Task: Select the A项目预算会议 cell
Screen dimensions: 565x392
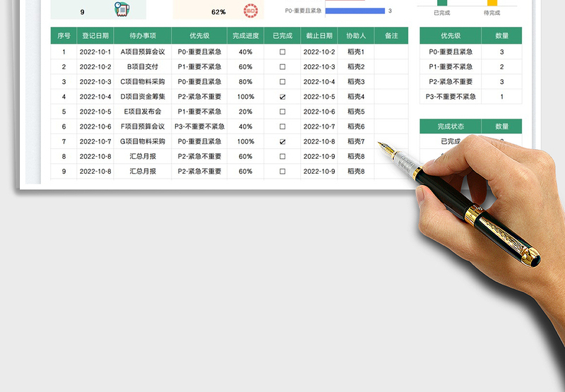Action: point(143,52)
